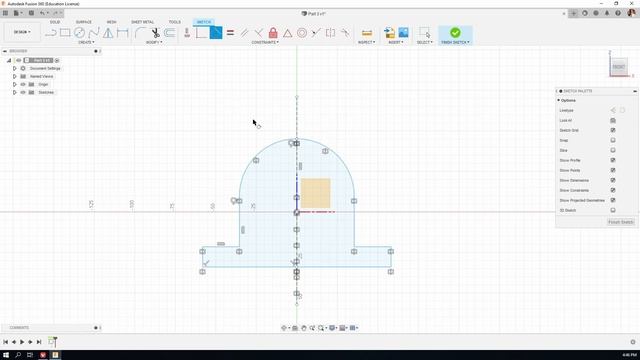Apply the Concentric constraint
Screen dimensions: 640x360
(x=302, y=33)
